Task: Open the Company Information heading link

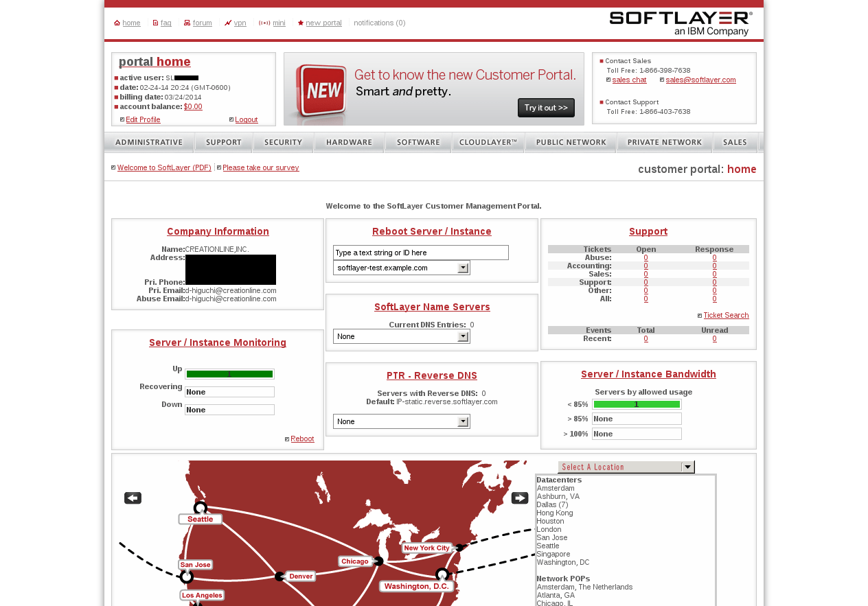Action: pos(218,231)
